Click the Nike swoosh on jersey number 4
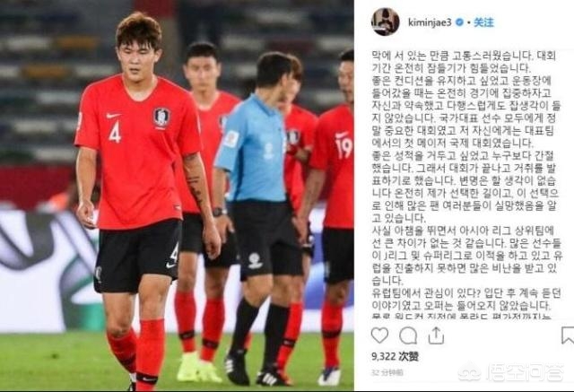 (113, 116)
